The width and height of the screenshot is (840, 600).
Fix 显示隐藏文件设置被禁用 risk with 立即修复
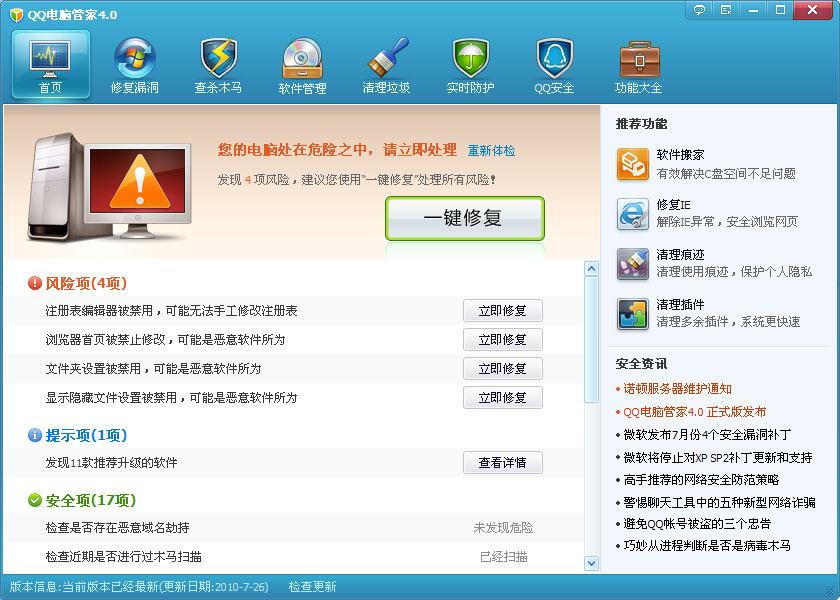(502, 398)
